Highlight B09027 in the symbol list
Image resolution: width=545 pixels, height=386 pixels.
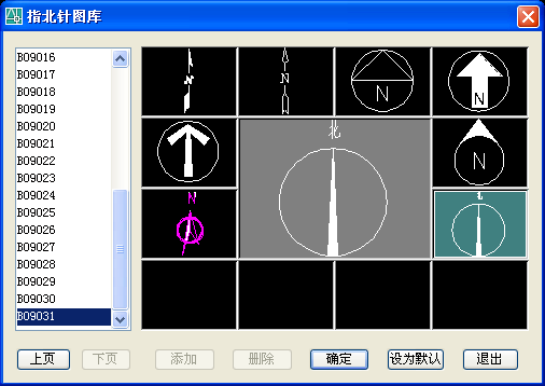click(x=64, y=247)
